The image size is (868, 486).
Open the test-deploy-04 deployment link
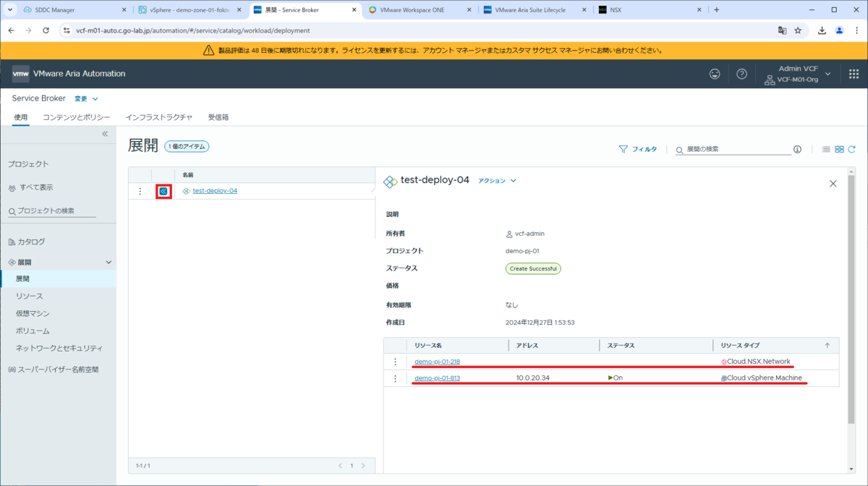[x=215, y=191]
